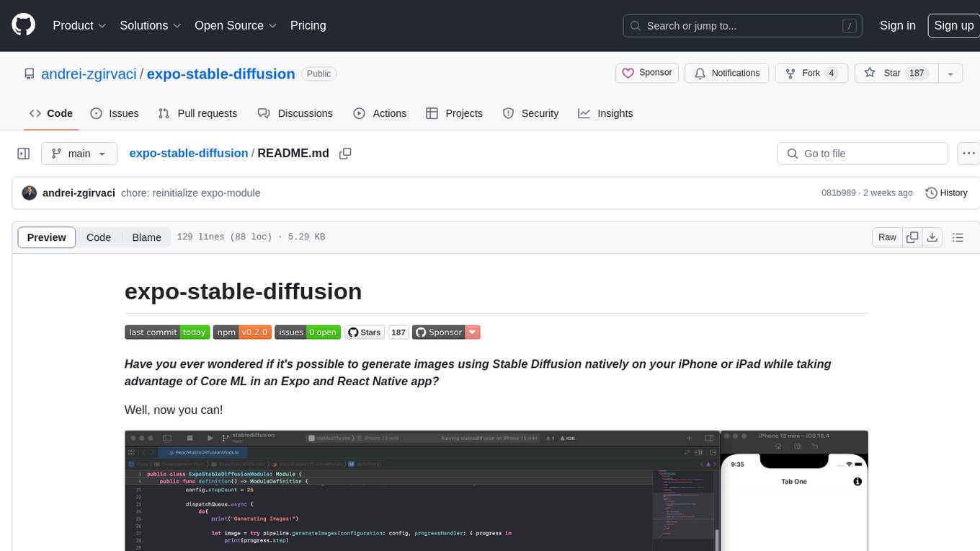980x551 pixels.
Task: Open the commit author andrei-zgirvaci link
Action: [x=79, y=193]
